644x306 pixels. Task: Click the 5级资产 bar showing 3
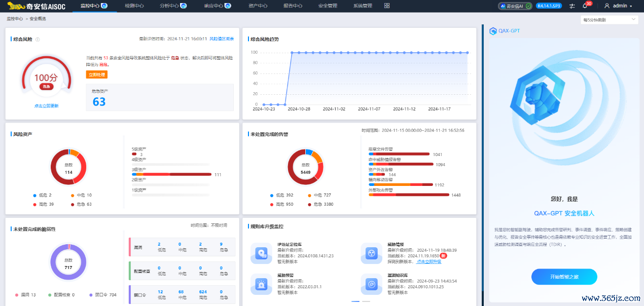[134, 154]
